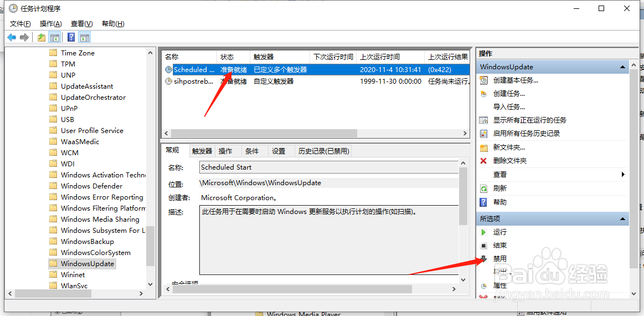Select the Wininet tree folder
The width and height of the screenshot is (644, 316).
coord(73,274)
